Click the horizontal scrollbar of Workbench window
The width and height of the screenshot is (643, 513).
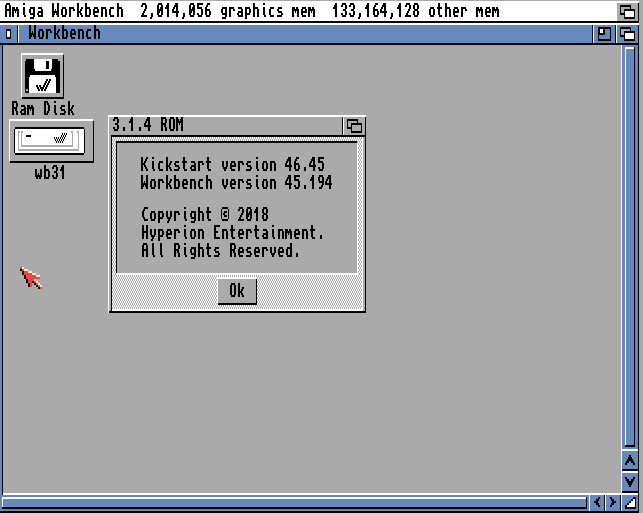point(294,502)
